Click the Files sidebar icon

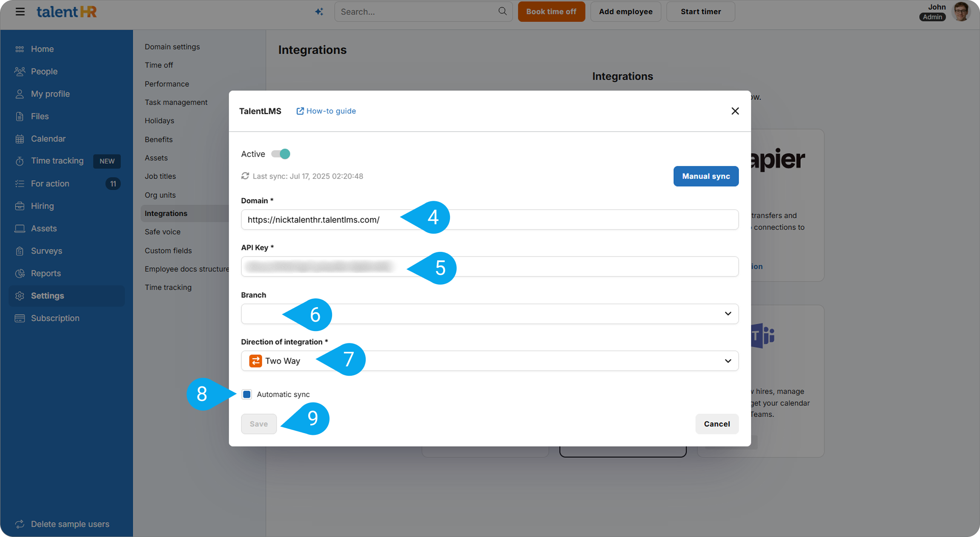click(x=20, y=116)
